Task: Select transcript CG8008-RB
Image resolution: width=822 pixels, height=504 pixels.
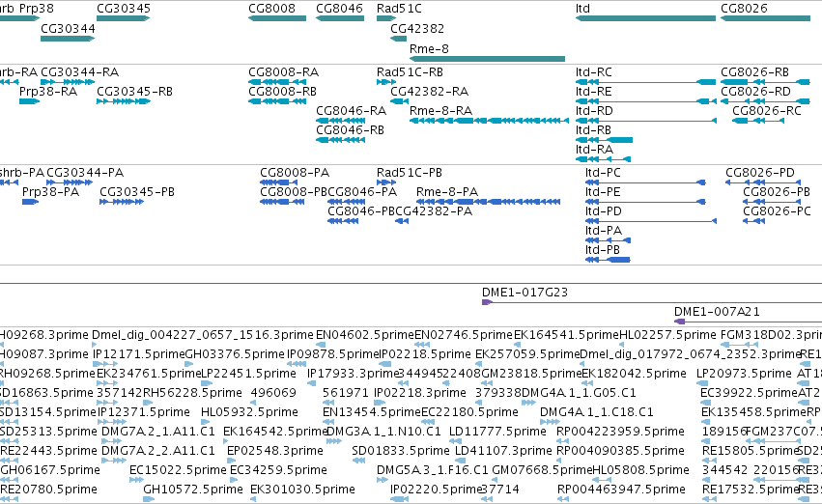Action: pyautogui.click(x=277, y=101)
